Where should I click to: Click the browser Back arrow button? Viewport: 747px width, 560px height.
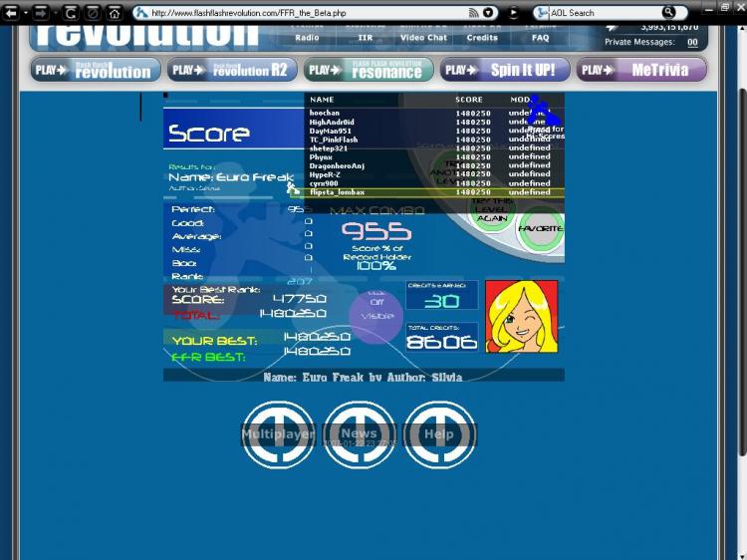click(x=11, y=13)
